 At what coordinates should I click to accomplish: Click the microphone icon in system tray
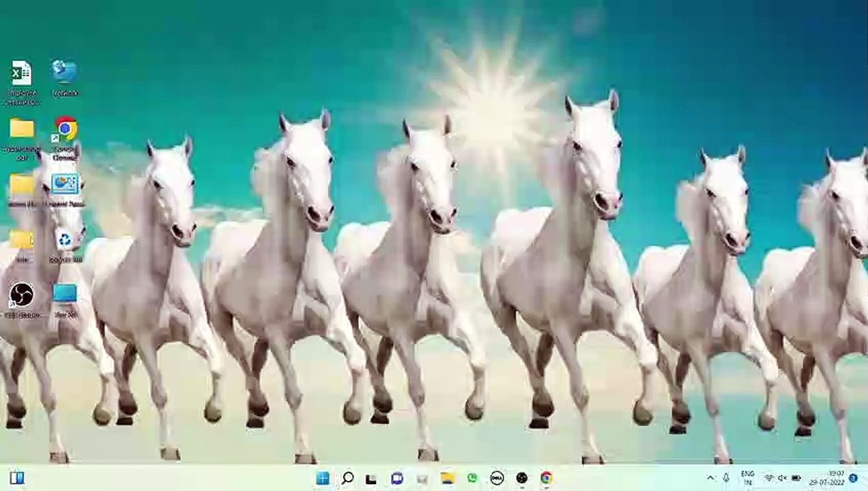coord(727,478)
